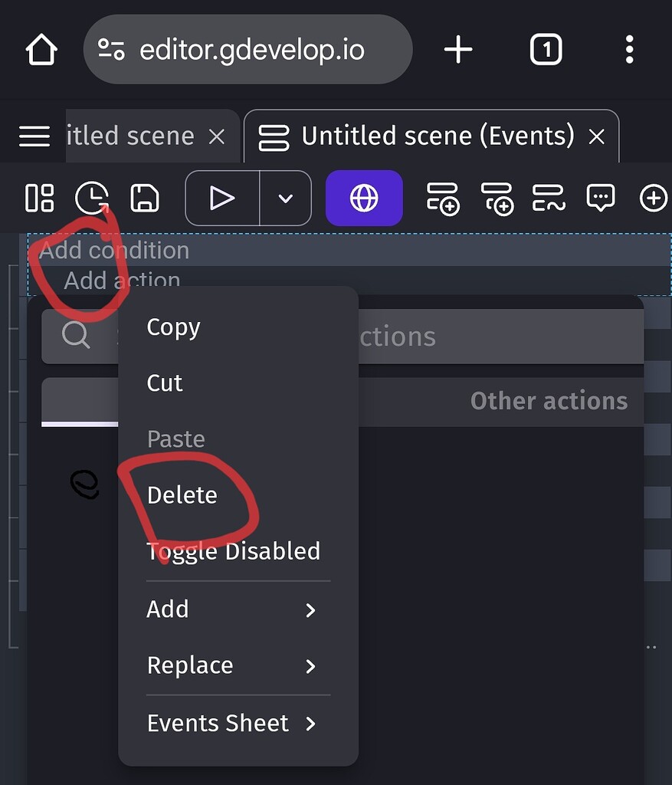
Task: Select Copy from the context menu
Action: tap(173, 327)
